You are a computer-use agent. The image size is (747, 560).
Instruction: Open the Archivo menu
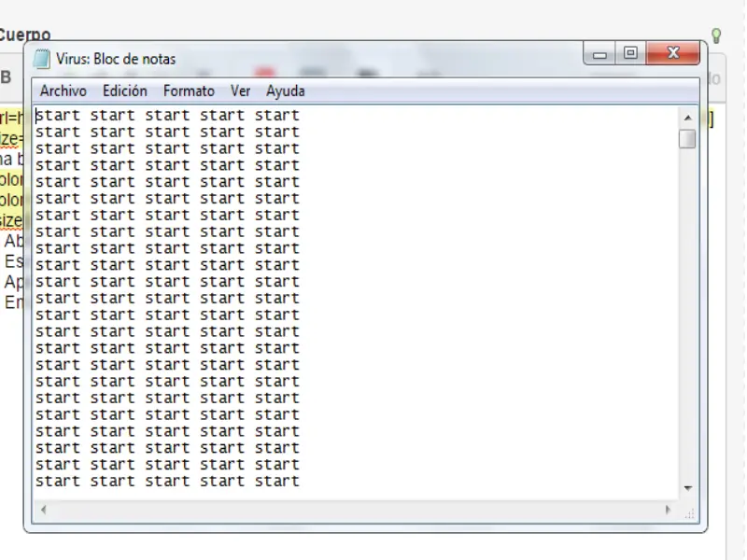pyautogui.click(x=63, y=91)
